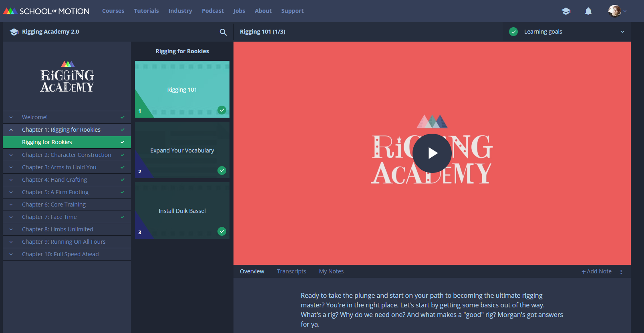Viewport: 644px width, 333px height.
Task: Open the Rigging 101 lesson card
Action: click(182, 89)
